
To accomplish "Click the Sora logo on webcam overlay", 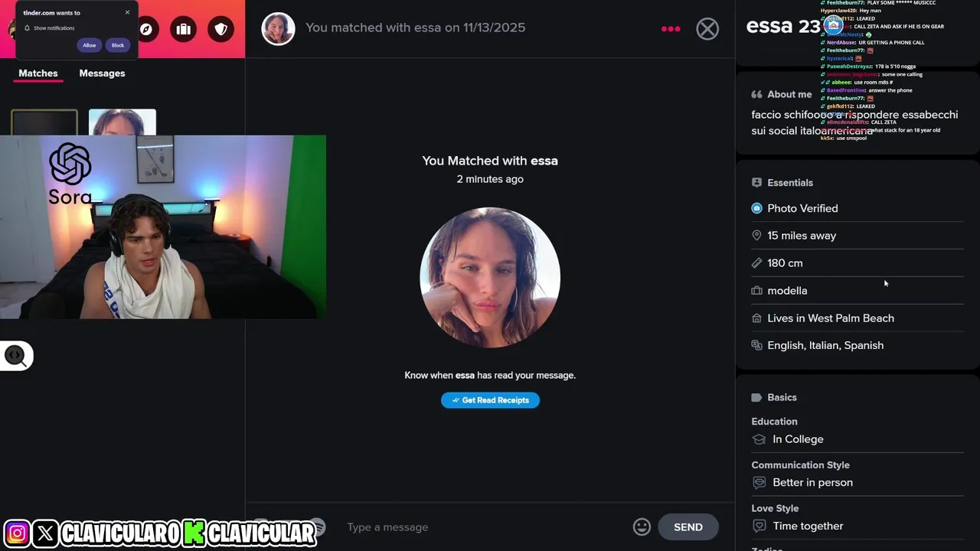I will [70, 174].
